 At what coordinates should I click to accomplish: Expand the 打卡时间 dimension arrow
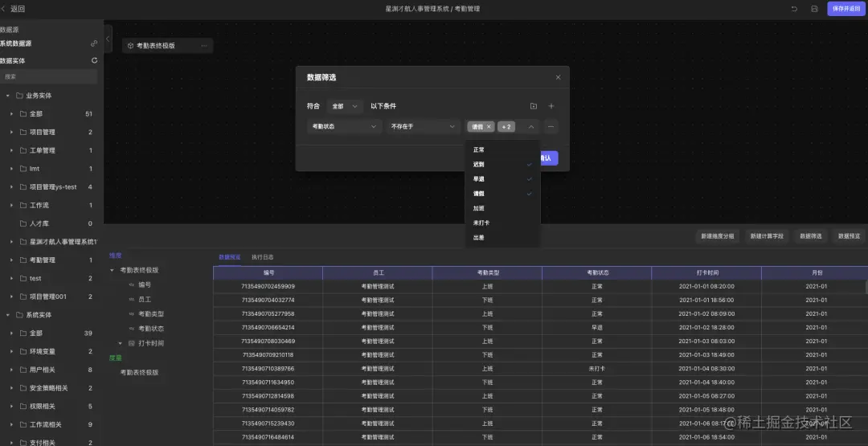(x=120, y=343)
